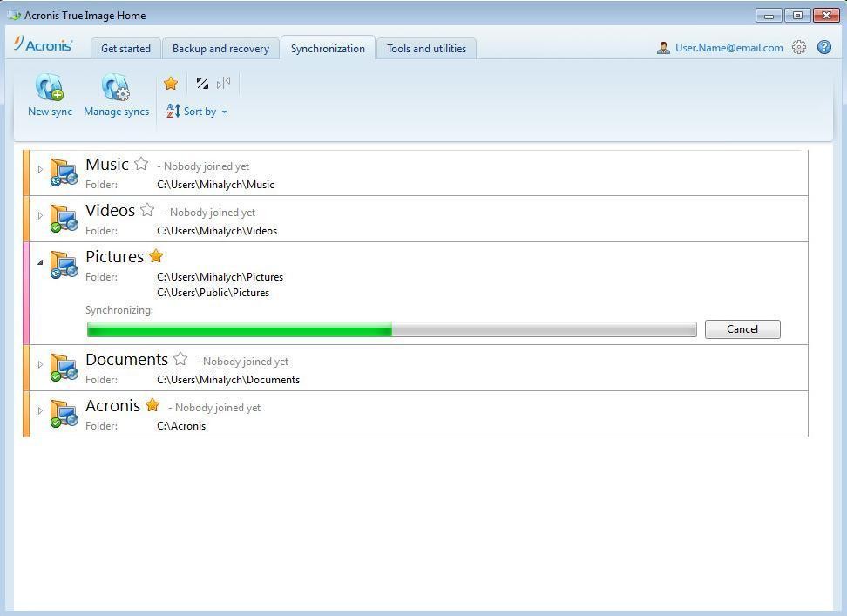Click path C:\Users\Mihalych\Pictures
The width and height of the screenshot is (847, 616).
pyautogui.click(x=220, y=277)
